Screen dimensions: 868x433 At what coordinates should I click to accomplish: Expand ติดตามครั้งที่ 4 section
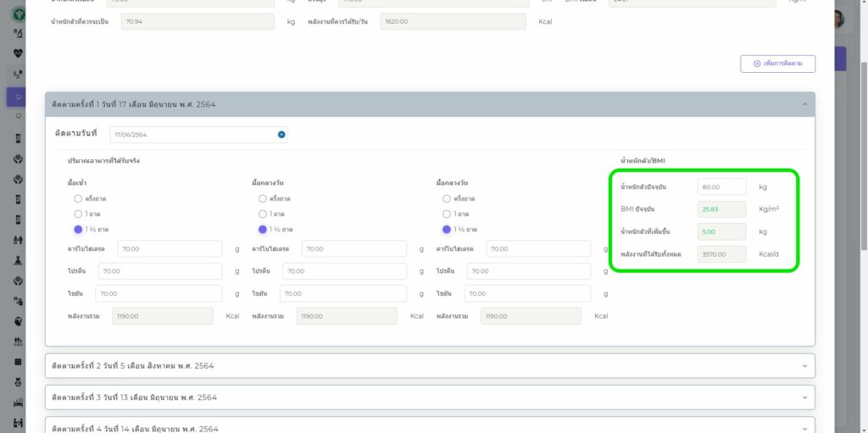tap(430, 428)
